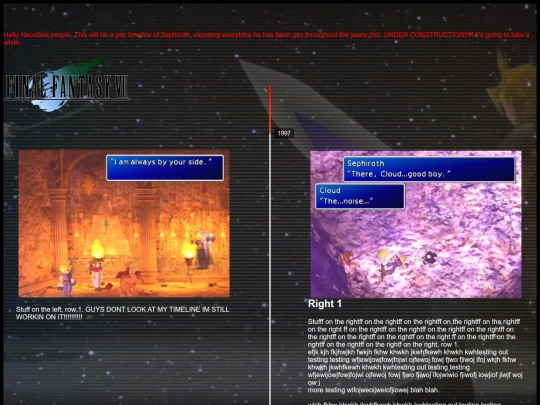Click the "Right 1" heading
The width and height of the screenshot is (540, 405).
(x=325, y=304)
